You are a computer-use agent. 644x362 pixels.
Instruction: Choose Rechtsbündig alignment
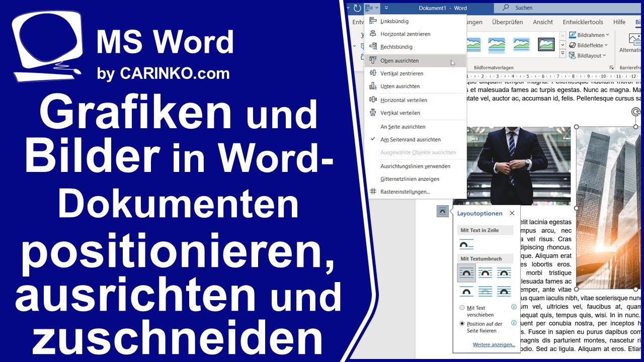415,47
